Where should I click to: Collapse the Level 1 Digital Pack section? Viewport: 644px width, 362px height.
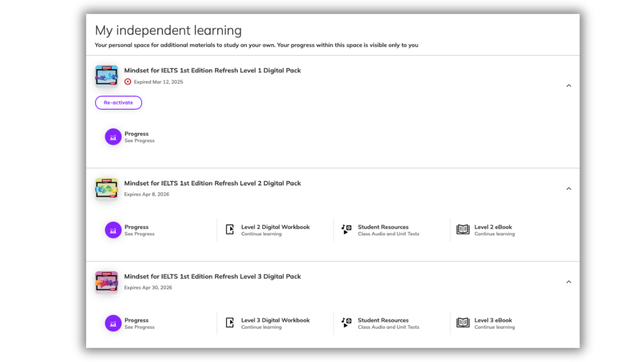569,85
